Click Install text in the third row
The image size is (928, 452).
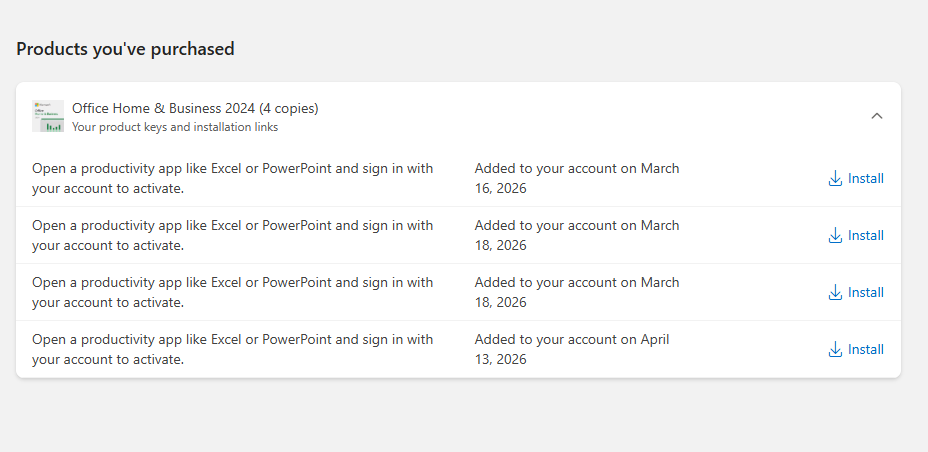point(866,292)
